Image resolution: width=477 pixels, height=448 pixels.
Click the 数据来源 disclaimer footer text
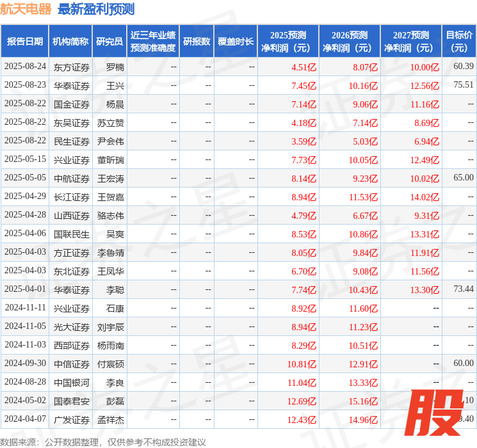pyautogui.click(x=103, y=442)
